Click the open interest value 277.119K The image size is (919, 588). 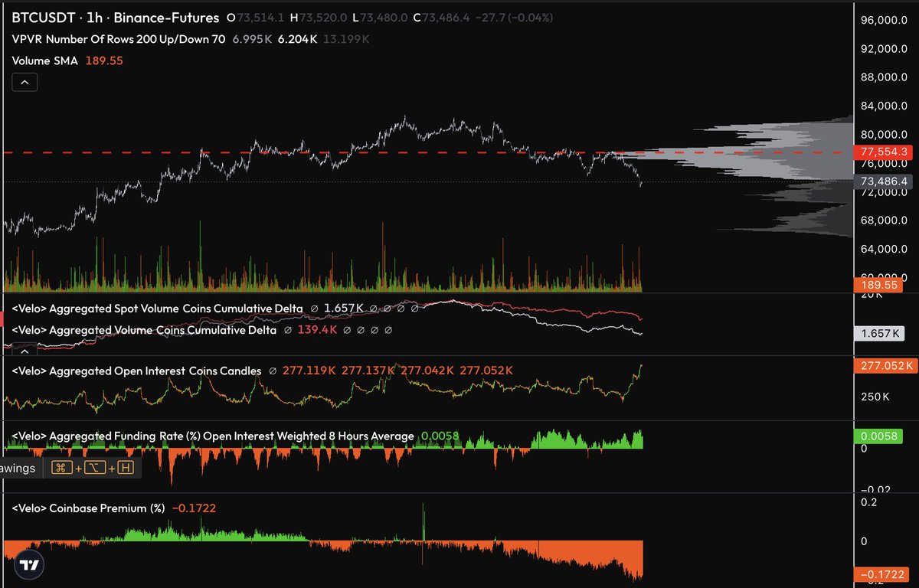click(x=309, y=371)
